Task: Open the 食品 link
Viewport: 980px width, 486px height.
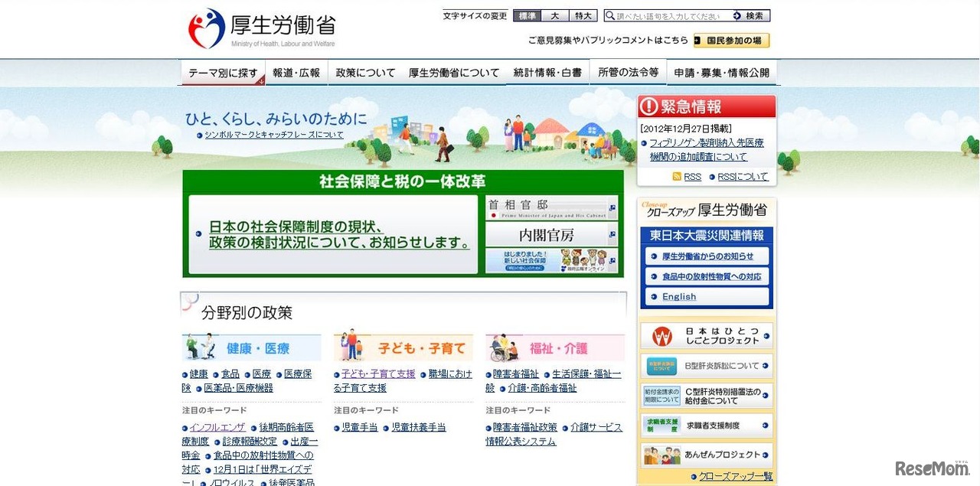Action: click(230, 374)
